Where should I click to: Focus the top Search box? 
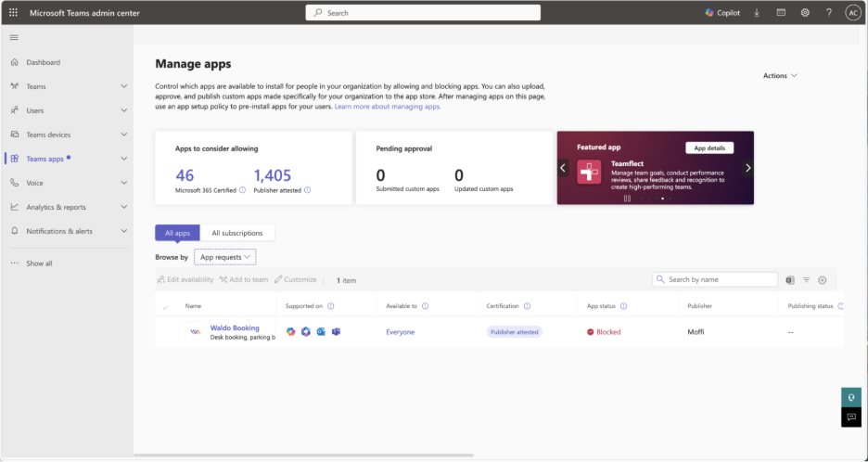[423, 13]
